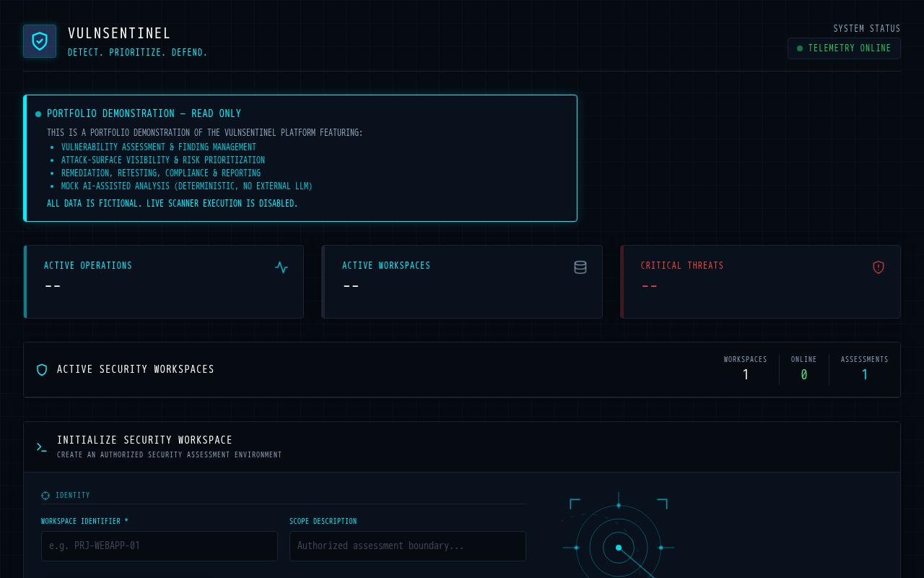Click the Initialize Security Workspace heading
Screen dimensions: 924x578
[144, 440]
